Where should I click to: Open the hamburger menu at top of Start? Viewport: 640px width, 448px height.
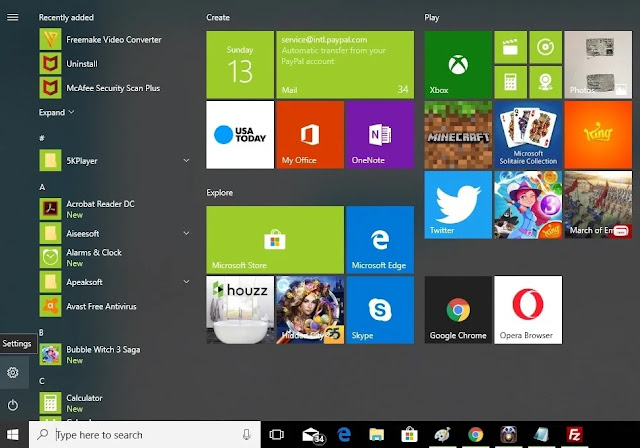13,17
